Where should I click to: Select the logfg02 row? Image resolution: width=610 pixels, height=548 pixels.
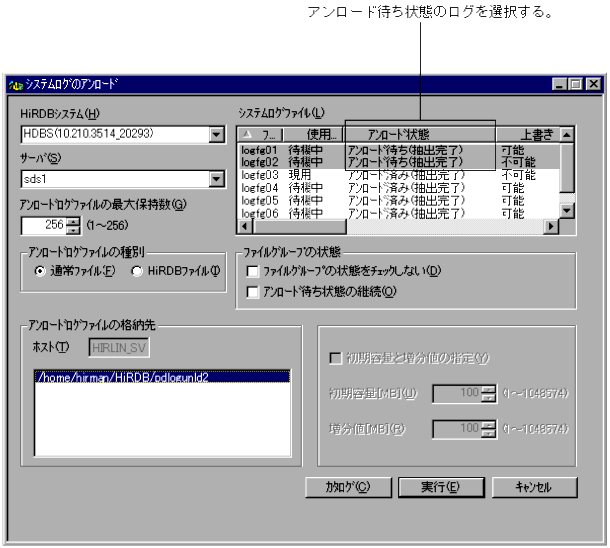pos(399,162)
